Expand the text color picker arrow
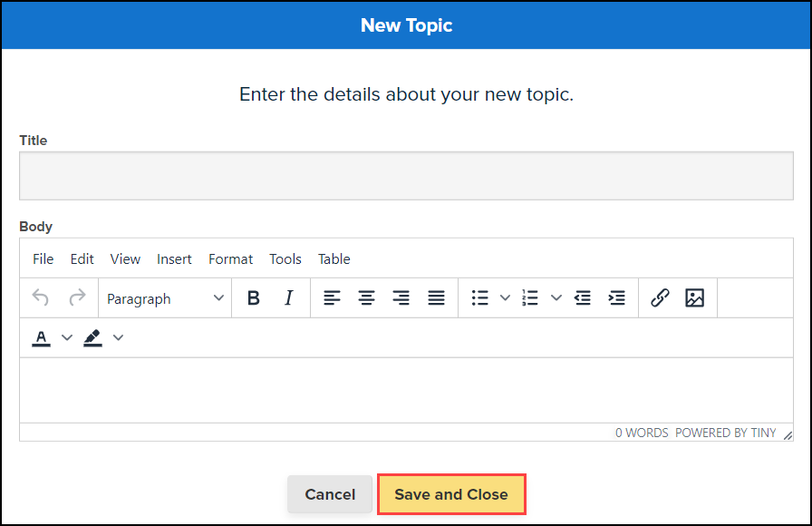The image size is (812, 526). [66, 337]
